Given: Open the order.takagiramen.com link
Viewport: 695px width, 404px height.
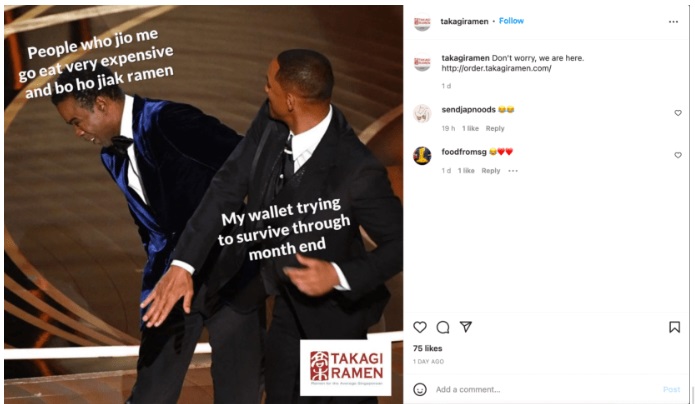Looking at the screenshot, I should coord(496,68).
